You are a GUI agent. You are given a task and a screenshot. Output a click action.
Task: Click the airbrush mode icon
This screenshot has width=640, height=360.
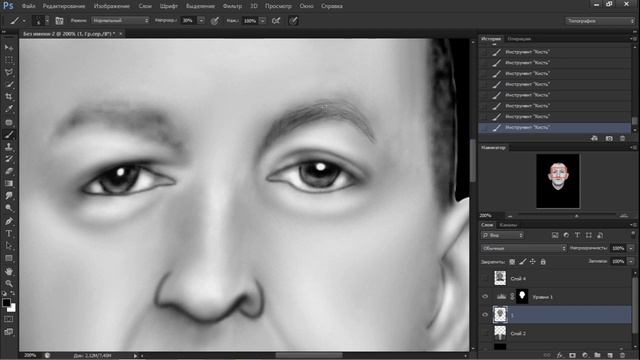coord(276,20)
